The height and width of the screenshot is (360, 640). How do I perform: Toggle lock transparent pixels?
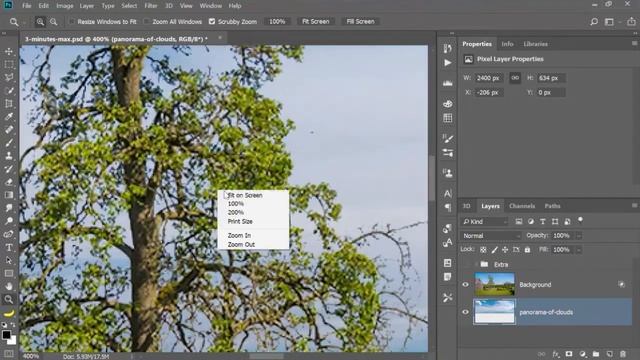click(483, 250)
